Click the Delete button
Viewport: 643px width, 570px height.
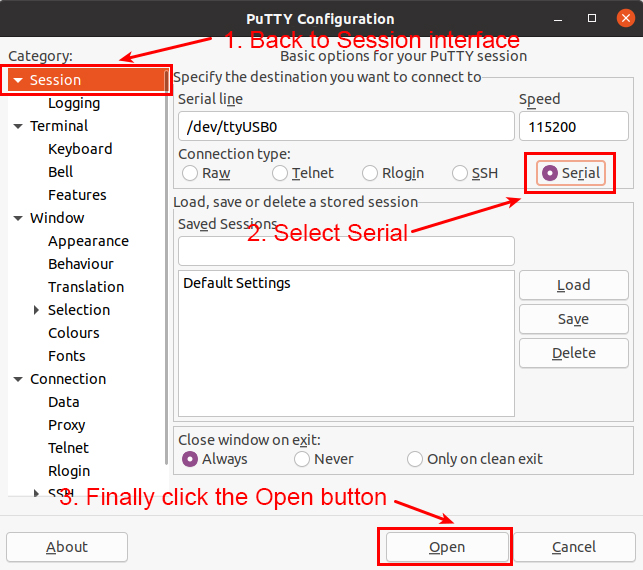pyautogui.click(x=574, y=353)
